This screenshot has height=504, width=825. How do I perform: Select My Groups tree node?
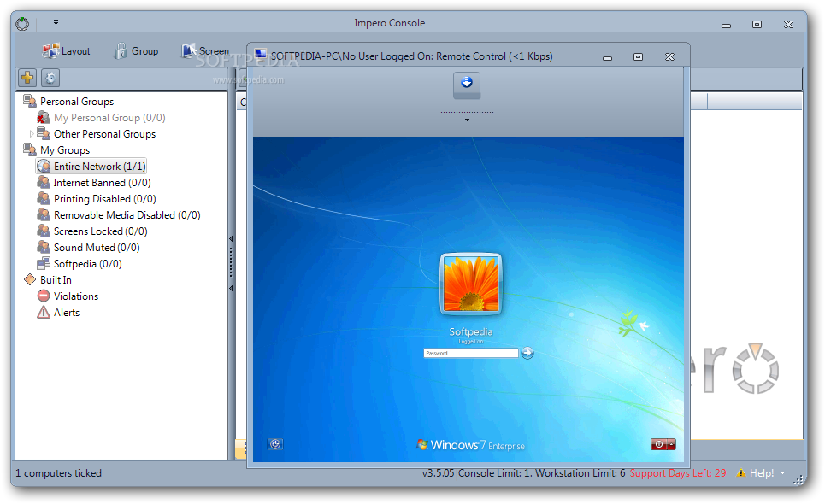coord(65,150)
